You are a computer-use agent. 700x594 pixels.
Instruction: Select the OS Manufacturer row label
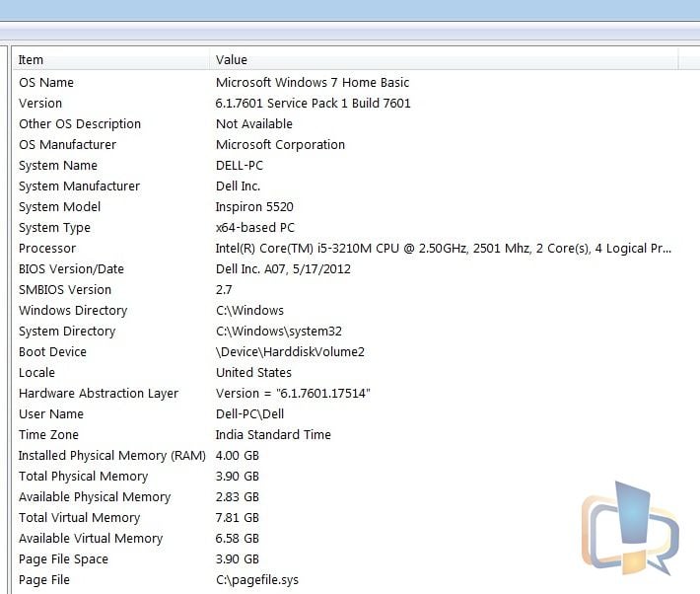(x=67, y=145)
